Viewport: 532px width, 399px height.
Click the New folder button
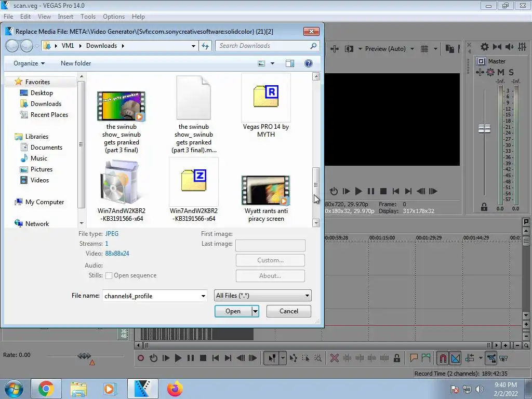tap(76, 63)
